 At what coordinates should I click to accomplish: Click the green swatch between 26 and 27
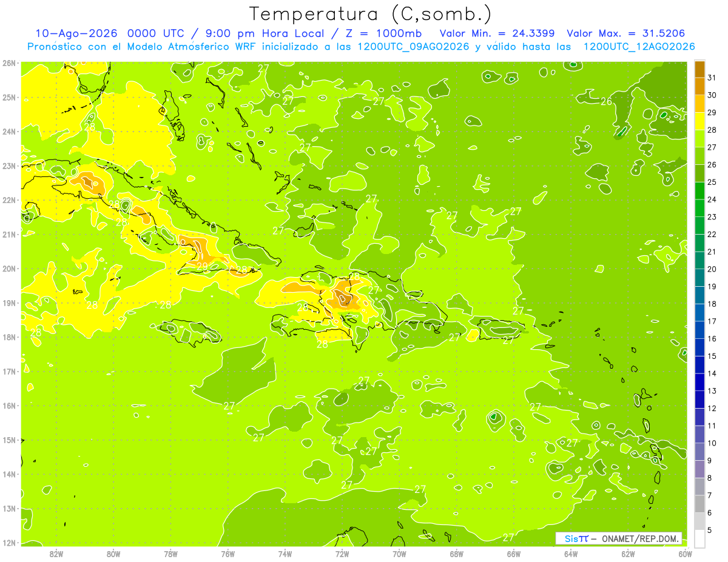(699, 156)
